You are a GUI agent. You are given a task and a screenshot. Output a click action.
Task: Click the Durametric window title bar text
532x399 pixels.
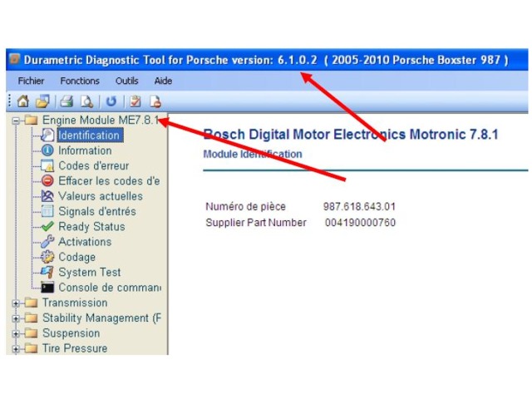(x=266, y=60)
